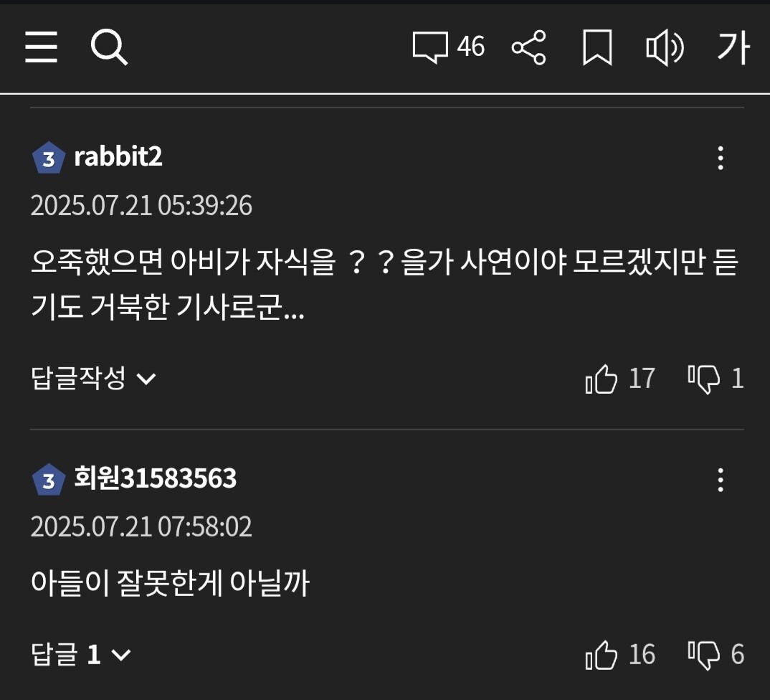The height and width of the screenshot is (700, 770).
Task: Tap rabbit2's level 3 badge
Action: click(48, 159)
